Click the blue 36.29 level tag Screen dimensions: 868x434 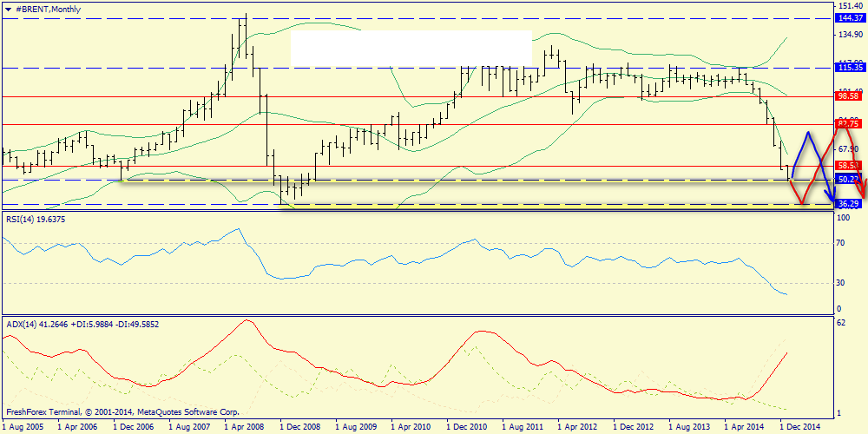tap(851, 204)
